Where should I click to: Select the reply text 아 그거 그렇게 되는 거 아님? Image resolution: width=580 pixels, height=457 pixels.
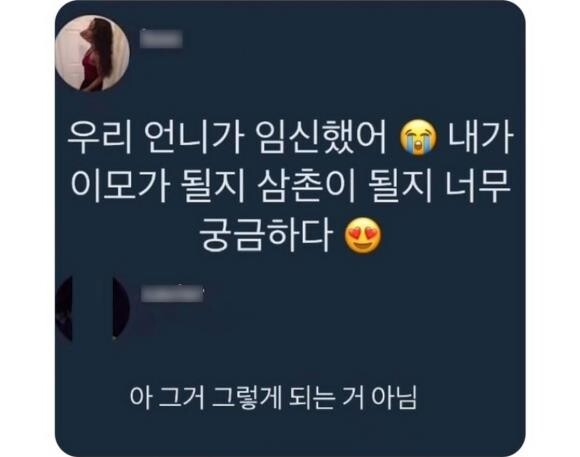tap(273, 398)
